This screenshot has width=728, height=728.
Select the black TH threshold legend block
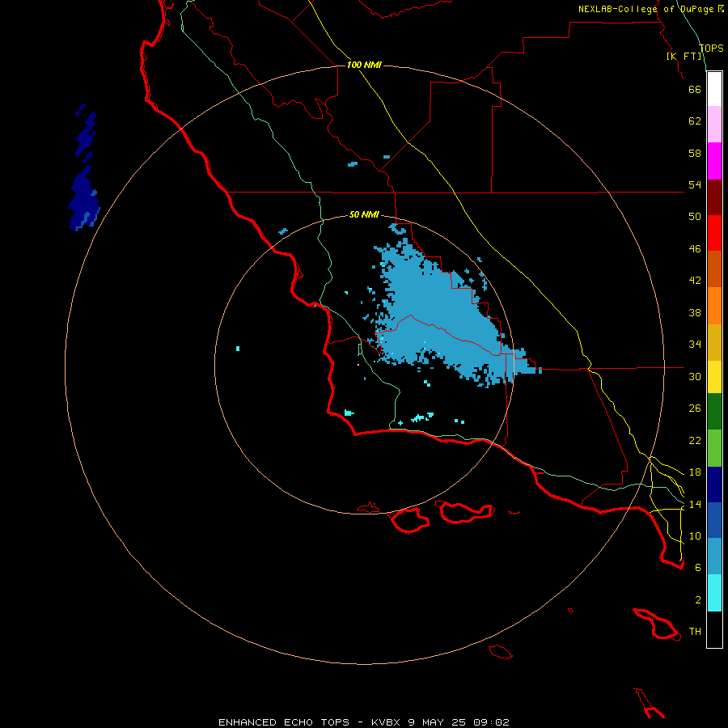coord(714,629)
